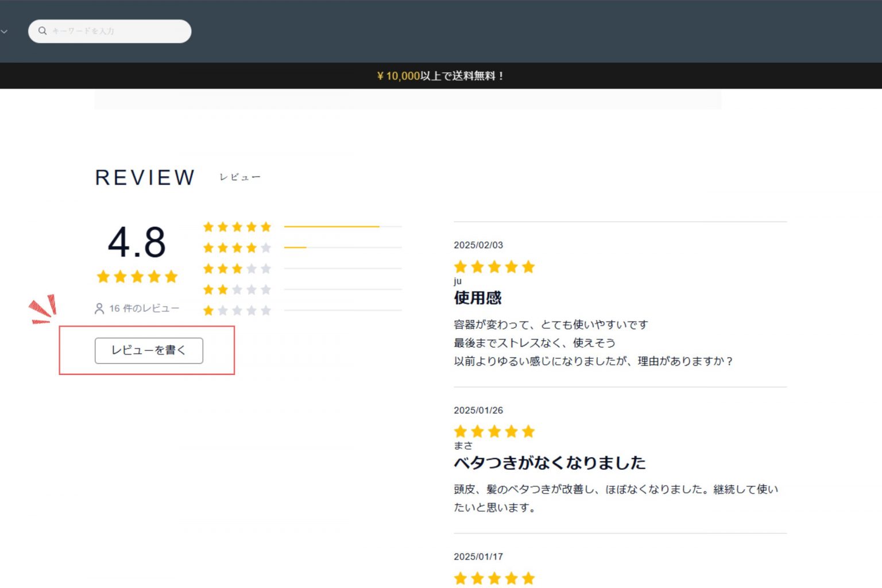882x588 pixels.
Task: Click the four-star rating progress bar
Action: (x=342, y=247)
